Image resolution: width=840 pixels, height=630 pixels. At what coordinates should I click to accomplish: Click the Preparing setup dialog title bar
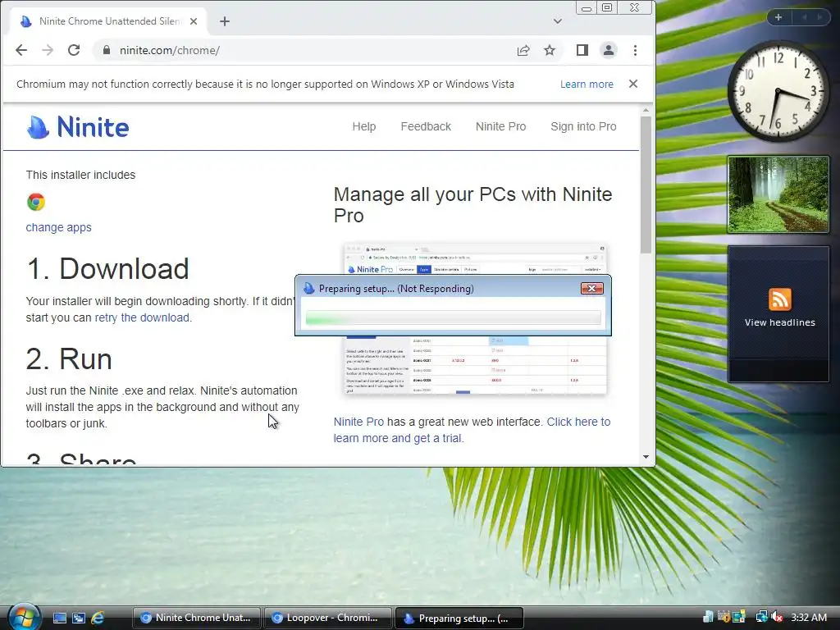(440, 288)
